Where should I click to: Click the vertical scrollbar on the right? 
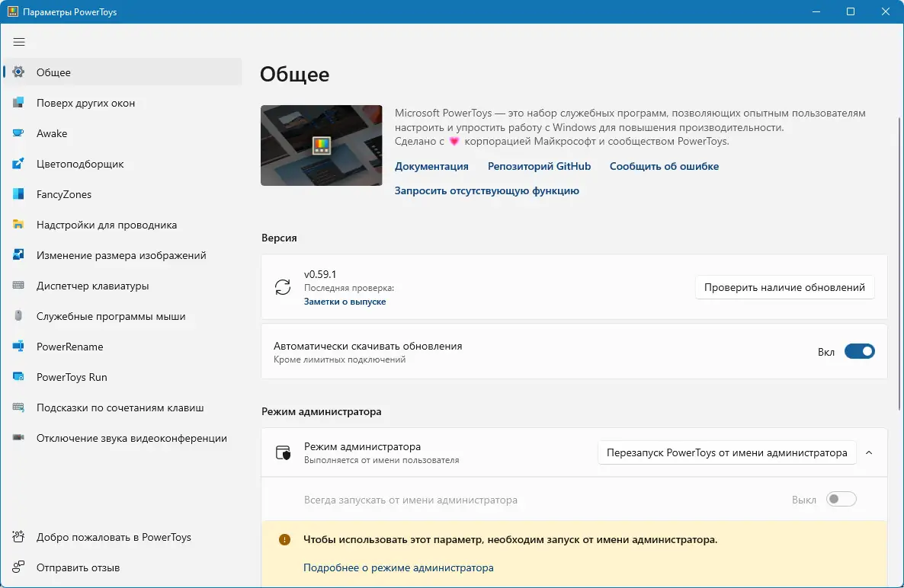pyautogui.click(x=899, y=262)
